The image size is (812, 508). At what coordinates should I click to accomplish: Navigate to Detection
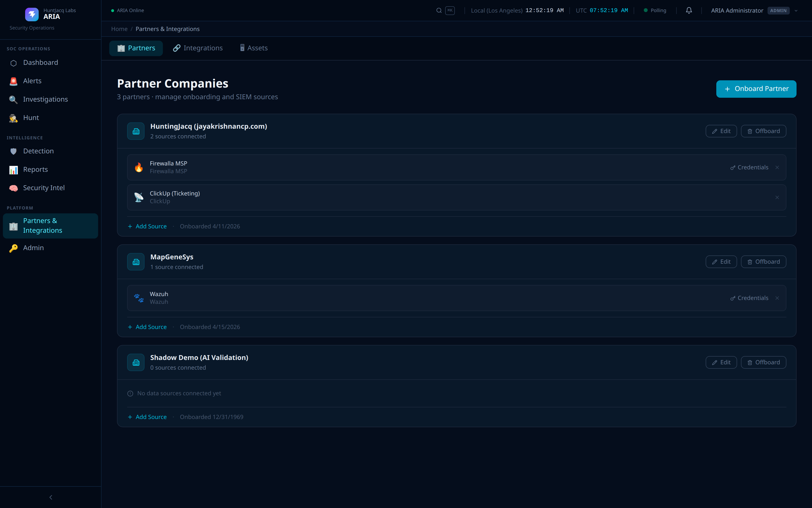50,151
